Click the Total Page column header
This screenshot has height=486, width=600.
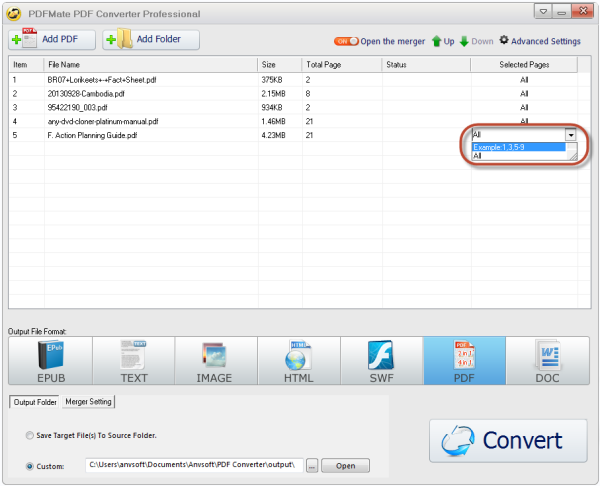coord(342,65)
